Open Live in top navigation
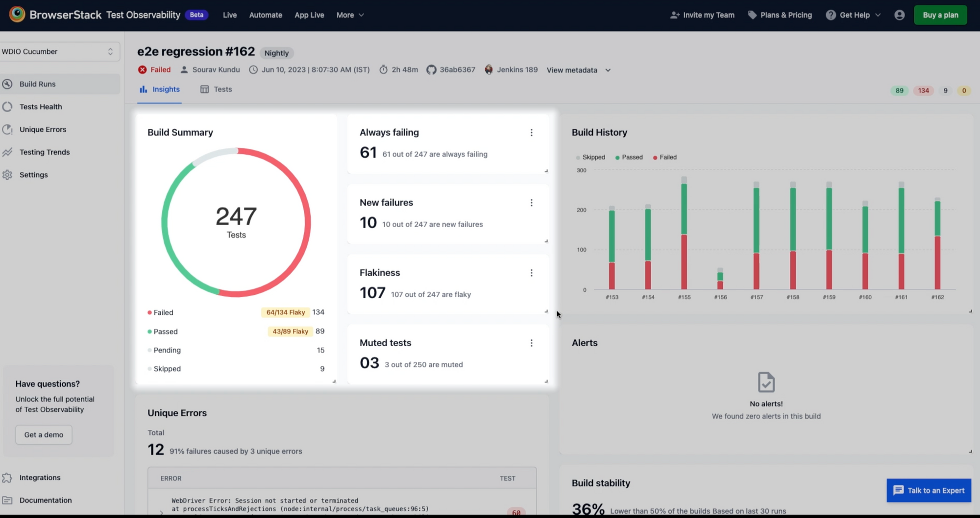This screenshot has height=518, width=980. coord(230,15)
